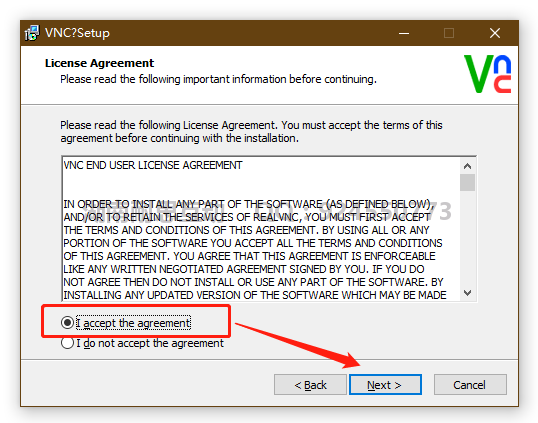
Task: Click the 'VNC END USER LICENSE AGREEMENT' line
Action: [x=153, y=165]
